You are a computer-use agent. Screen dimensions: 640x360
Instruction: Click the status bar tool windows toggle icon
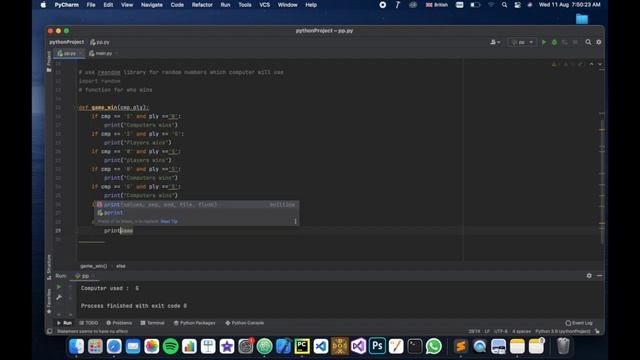tap(49, 331)
